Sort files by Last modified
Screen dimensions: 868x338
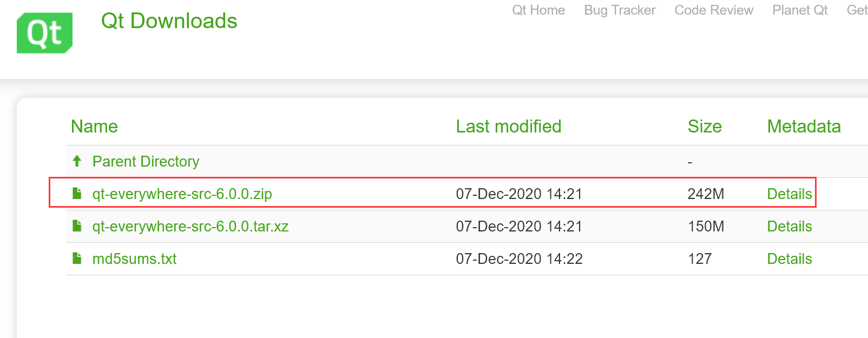pos(508,127)
